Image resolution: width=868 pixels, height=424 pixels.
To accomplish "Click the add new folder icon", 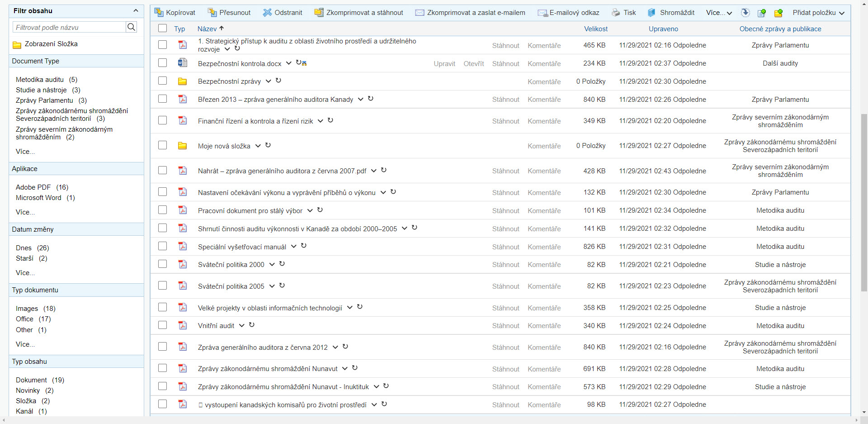I will click(778, 13).
